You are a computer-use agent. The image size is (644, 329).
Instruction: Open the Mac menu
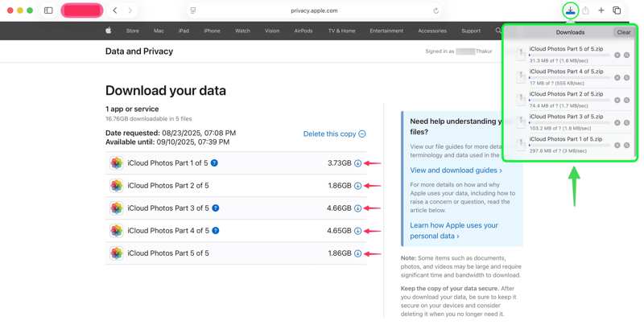159,31
